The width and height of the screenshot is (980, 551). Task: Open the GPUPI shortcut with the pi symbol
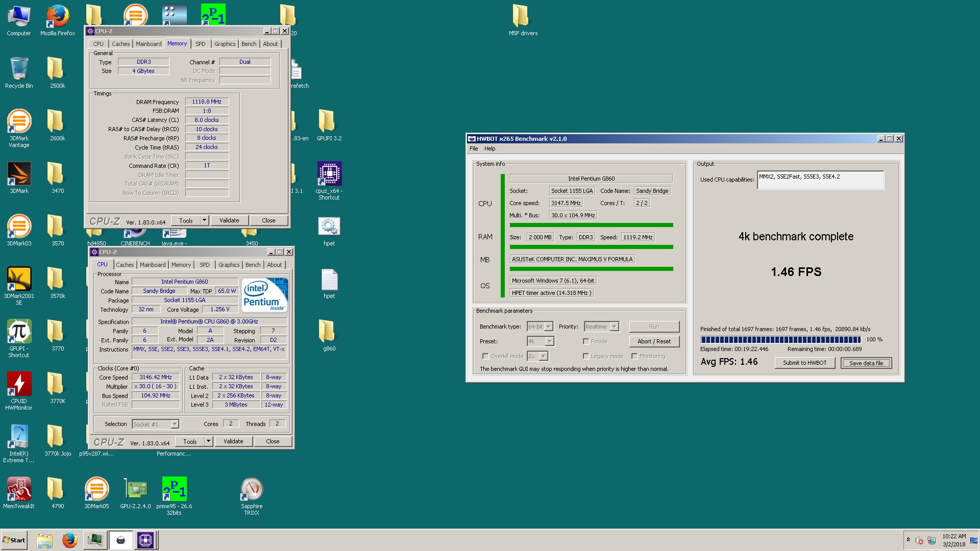19,338
